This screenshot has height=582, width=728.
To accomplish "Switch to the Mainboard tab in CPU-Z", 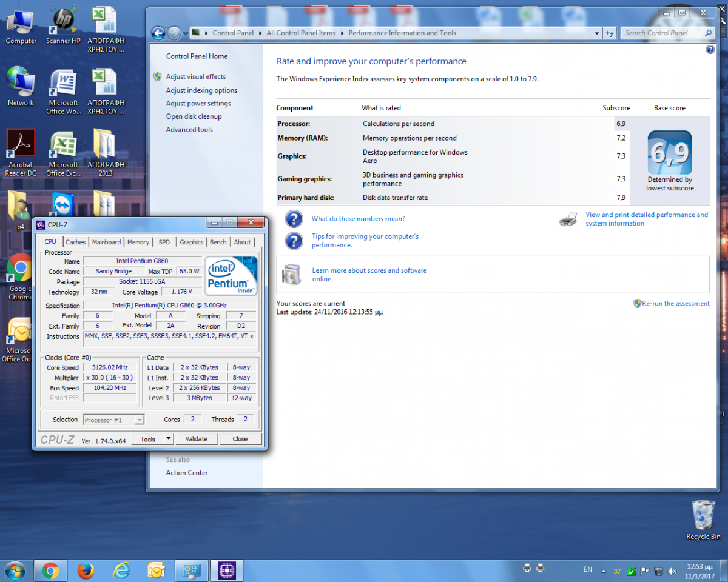I will point(106,242).
